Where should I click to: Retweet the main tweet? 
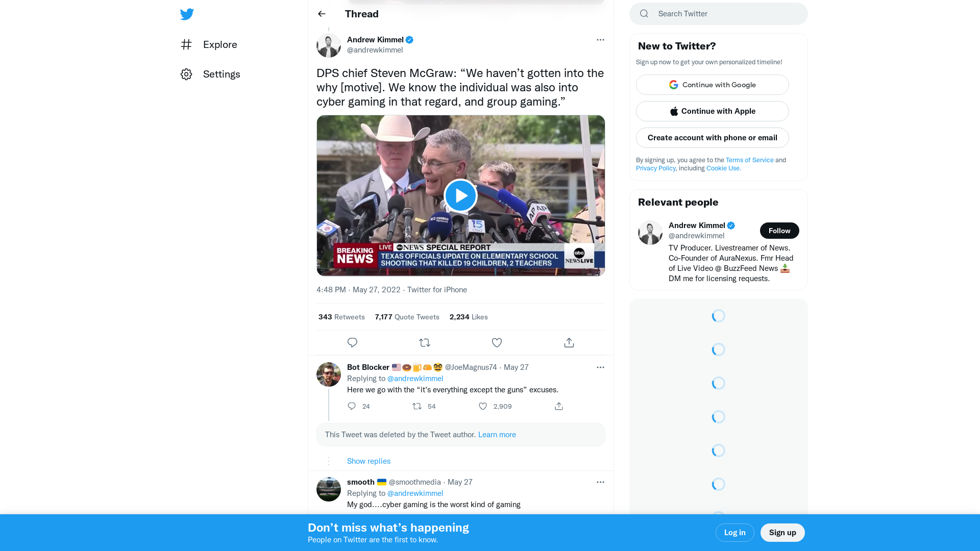tap(425, 342)
